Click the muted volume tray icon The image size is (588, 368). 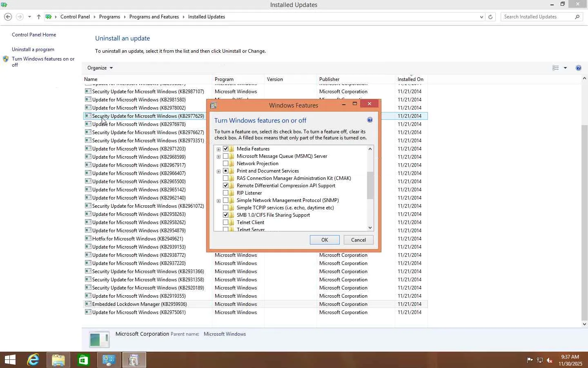[550, 360]
